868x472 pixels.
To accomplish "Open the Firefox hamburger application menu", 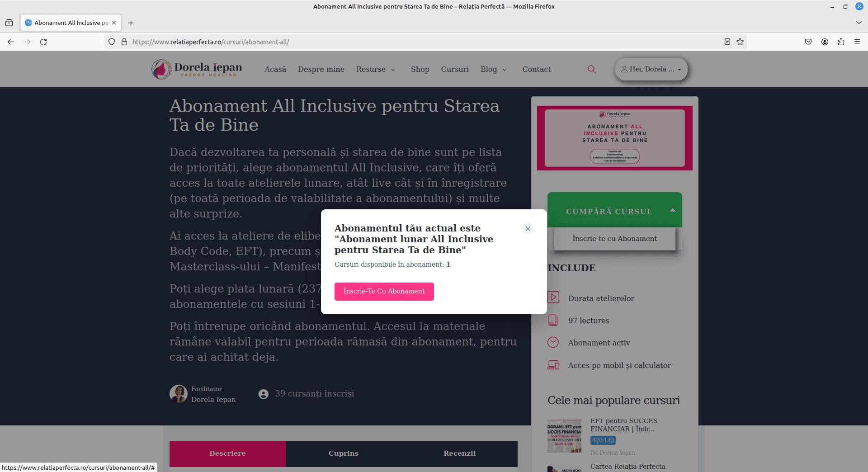I will pos(857,42).
